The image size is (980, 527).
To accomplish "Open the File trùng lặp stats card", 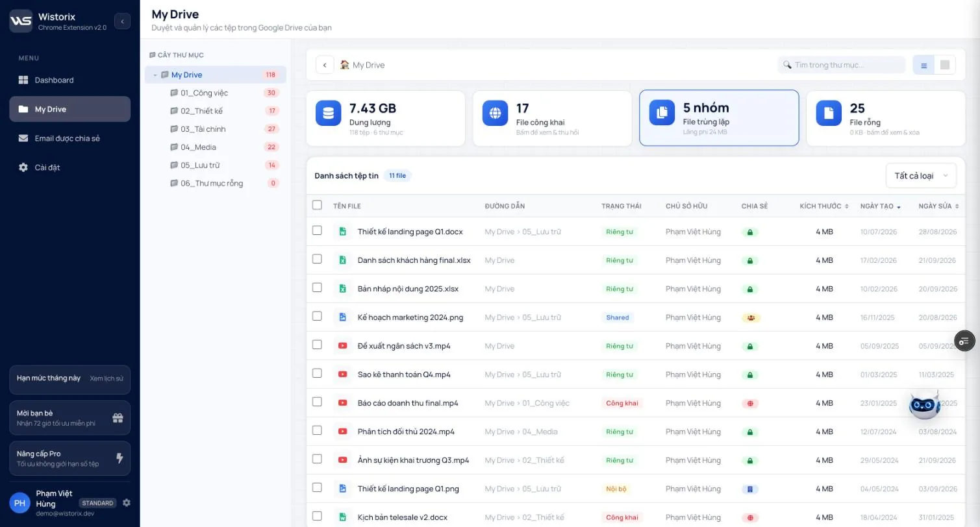I will (x=719, y=117).
